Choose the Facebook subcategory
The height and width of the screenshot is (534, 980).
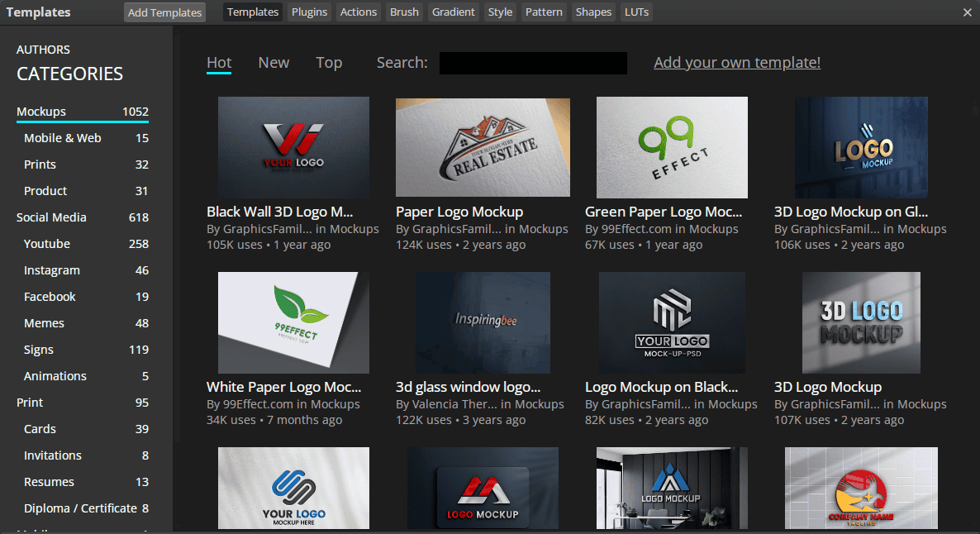pyautogui.click(x=86, y=297)
